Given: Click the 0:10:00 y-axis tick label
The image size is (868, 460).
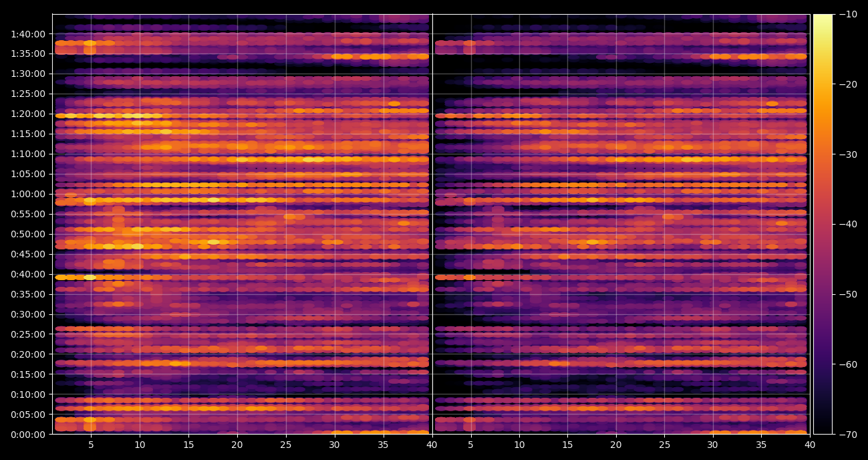Looking at the screenshot, I should 29,395.
